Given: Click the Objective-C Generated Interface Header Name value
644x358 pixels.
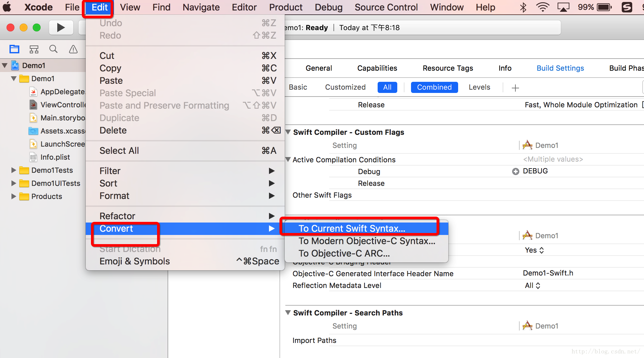Looking at the screenshot, I should (x=548, y=273).
